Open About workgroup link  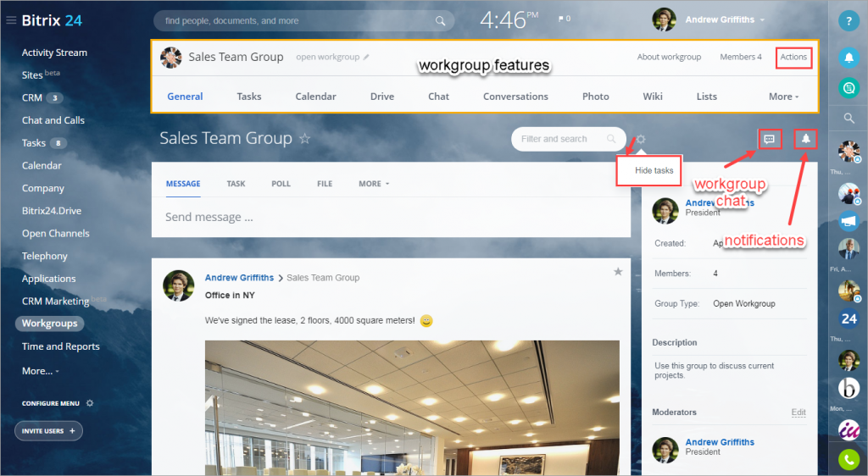point(669,57)
